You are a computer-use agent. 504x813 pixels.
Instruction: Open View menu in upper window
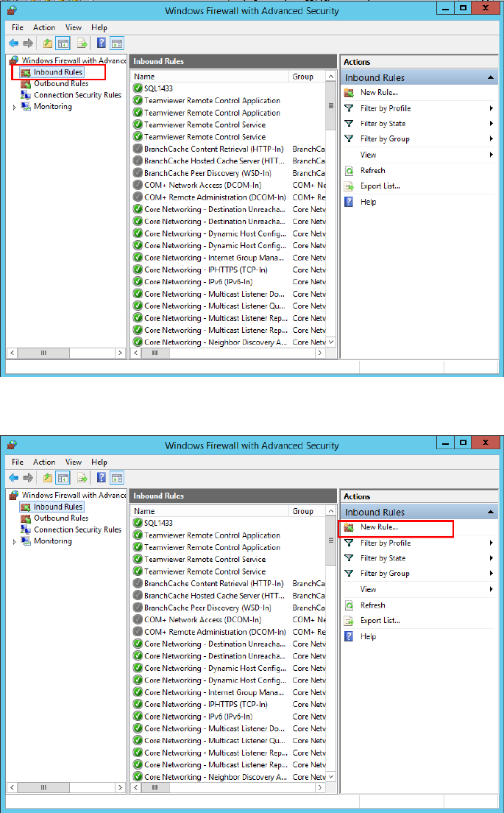click(x=74, y=27)
